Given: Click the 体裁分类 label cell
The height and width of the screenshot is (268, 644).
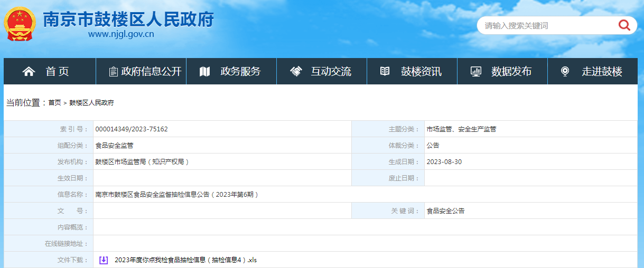Looking at the screenshot, I should coord(388,146).
